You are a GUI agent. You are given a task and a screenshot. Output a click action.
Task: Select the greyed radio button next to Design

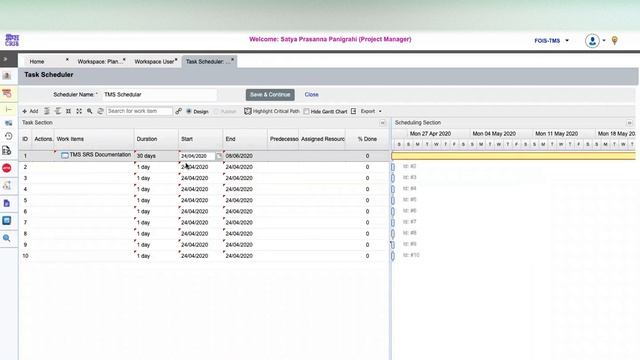[216, 111]
